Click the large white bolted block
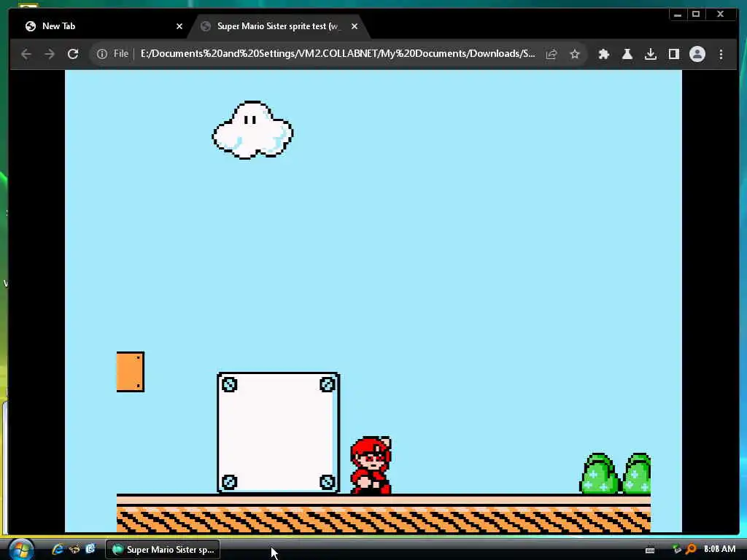This screenshot has width=747, height=560. (x=278, y=432)
